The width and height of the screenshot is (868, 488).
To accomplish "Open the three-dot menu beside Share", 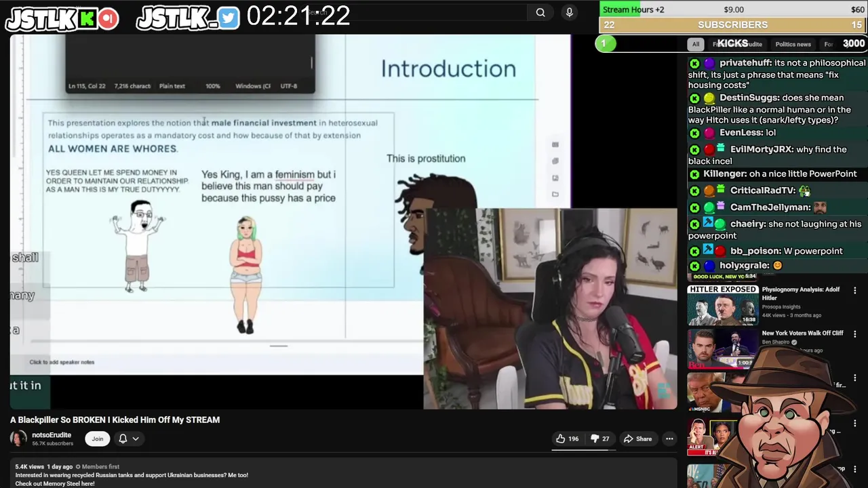I will (x=669, y=439).
